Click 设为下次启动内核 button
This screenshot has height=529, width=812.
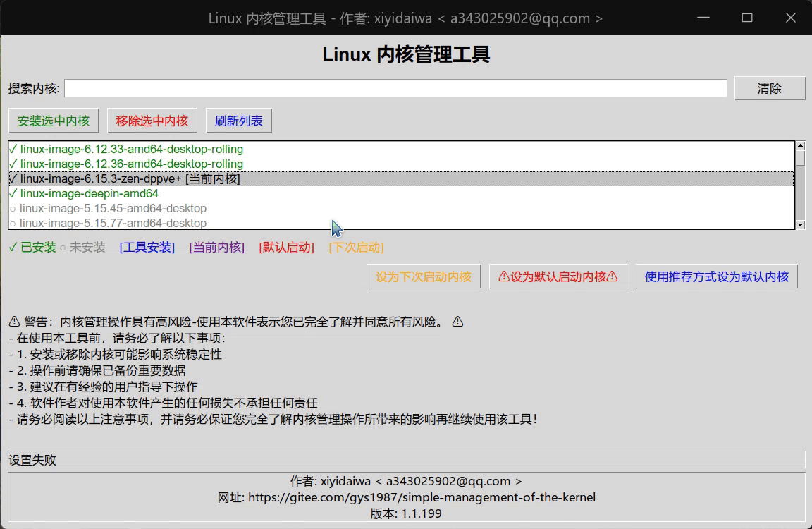pyautogui.click(x=424, y=276)
